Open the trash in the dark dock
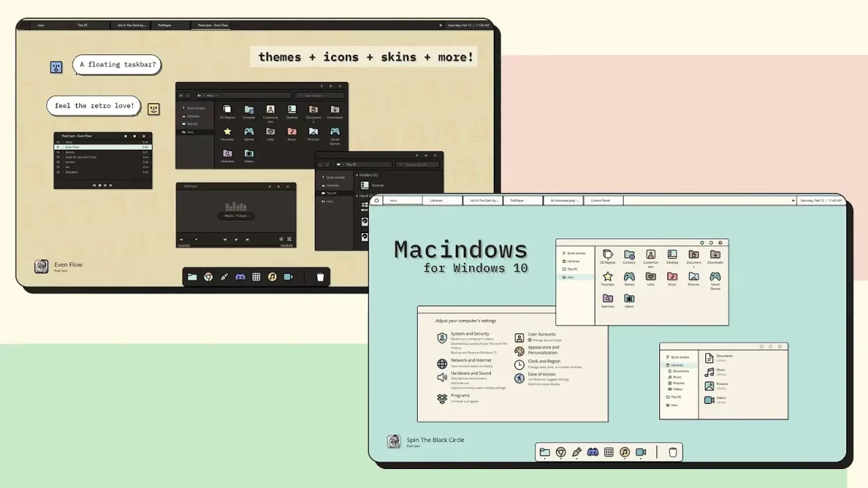 [x=320, y=277]
